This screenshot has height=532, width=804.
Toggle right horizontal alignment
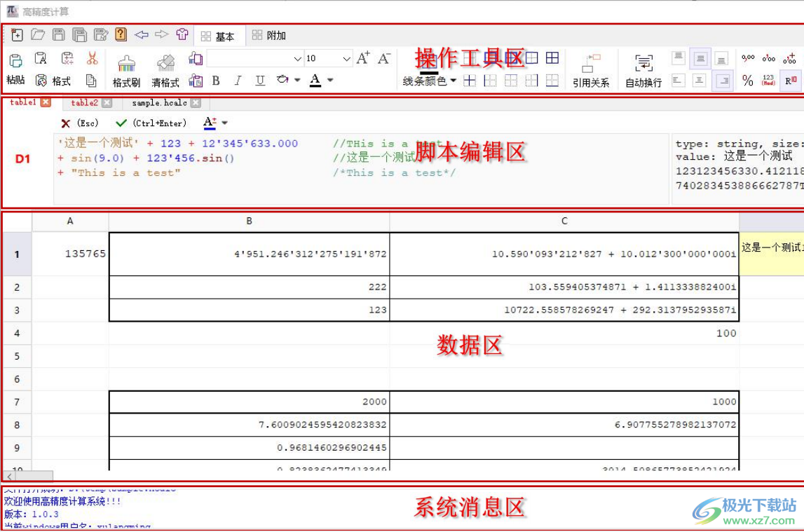pos(722,81)
